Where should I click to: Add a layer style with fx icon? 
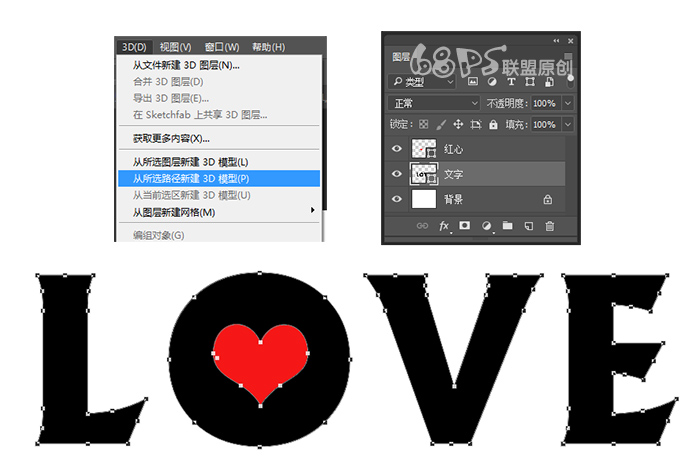tap(444, 226)
